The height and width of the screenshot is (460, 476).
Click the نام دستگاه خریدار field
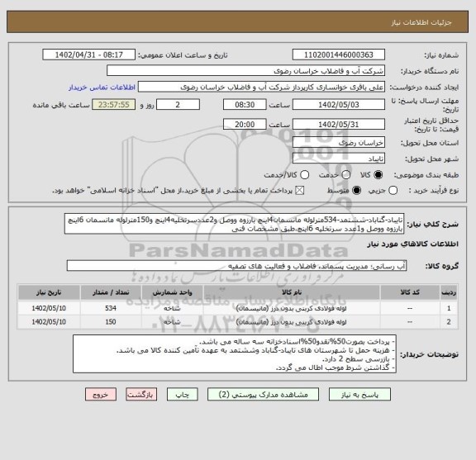coord(246,71)
